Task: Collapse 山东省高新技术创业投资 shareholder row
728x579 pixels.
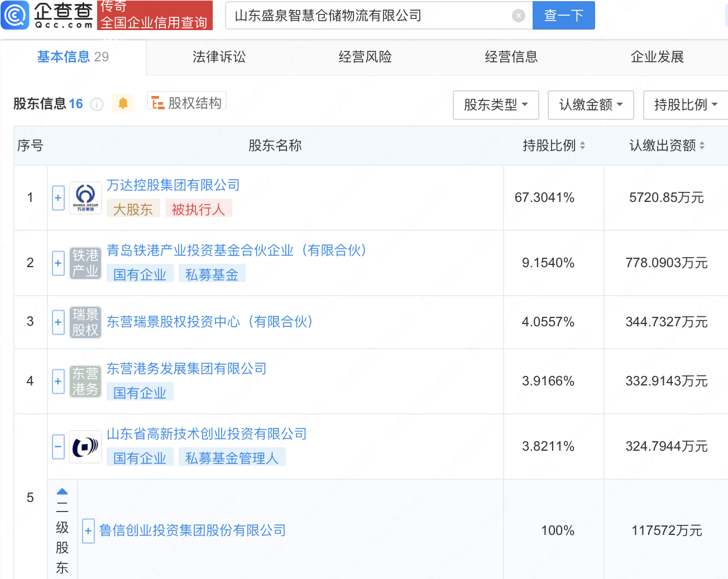Action: (58, 447)
